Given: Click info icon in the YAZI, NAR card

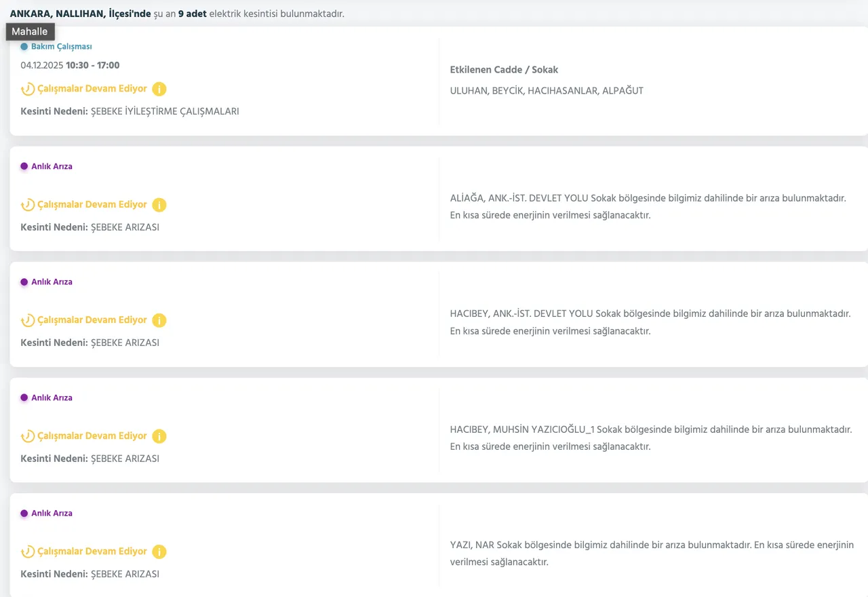Looking at the screenshot, I should [x=159, y=552].
